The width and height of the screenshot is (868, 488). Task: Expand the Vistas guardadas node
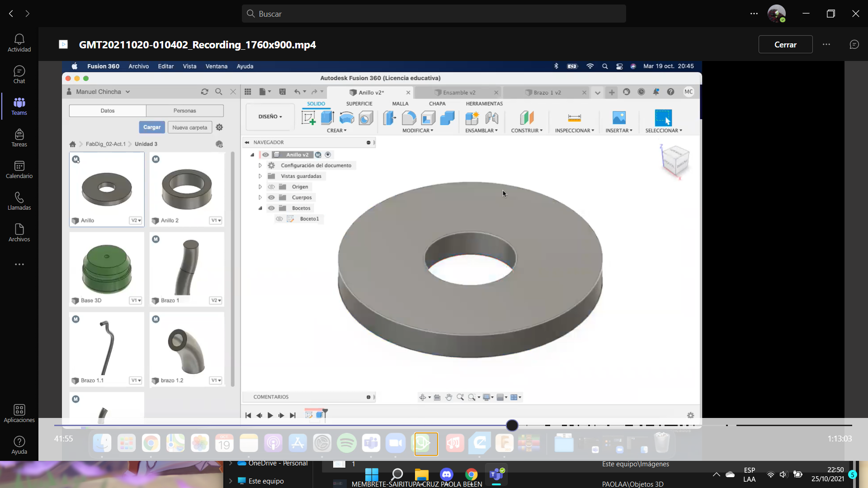tap(260, 176)
